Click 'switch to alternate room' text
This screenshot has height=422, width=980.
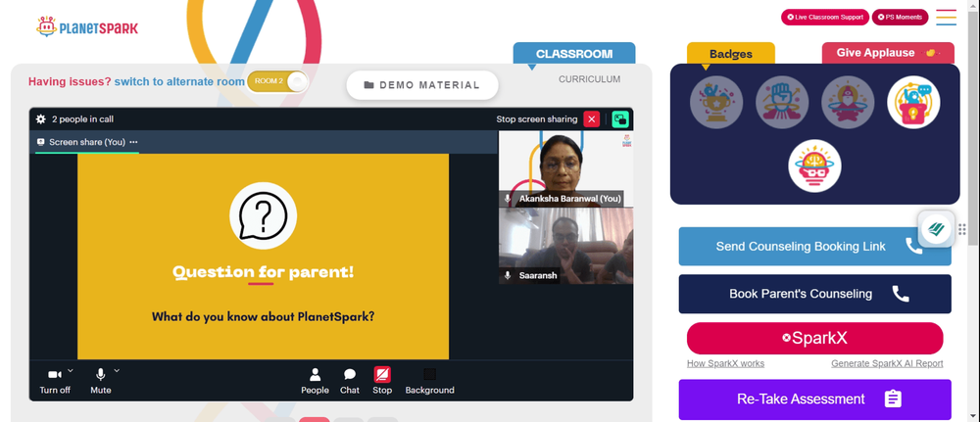[179, 82]
